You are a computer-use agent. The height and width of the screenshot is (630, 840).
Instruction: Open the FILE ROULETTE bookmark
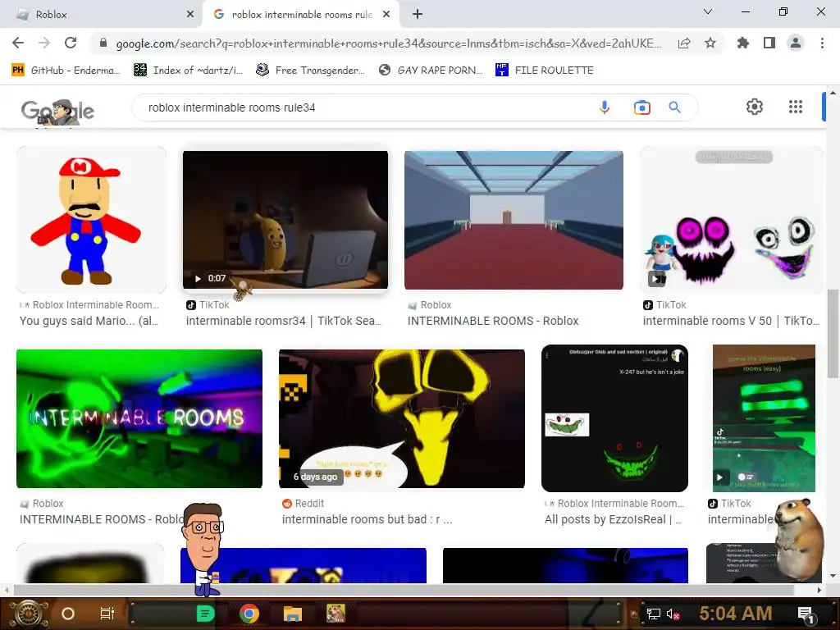click(x=545, y=71)
